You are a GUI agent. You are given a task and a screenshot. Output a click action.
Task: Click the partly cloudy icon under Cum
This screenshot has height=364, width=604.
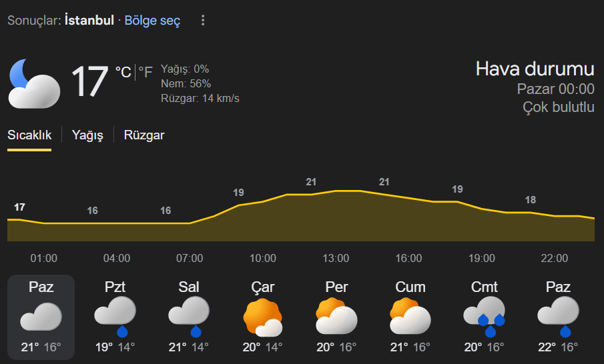(x=410, y=317)
